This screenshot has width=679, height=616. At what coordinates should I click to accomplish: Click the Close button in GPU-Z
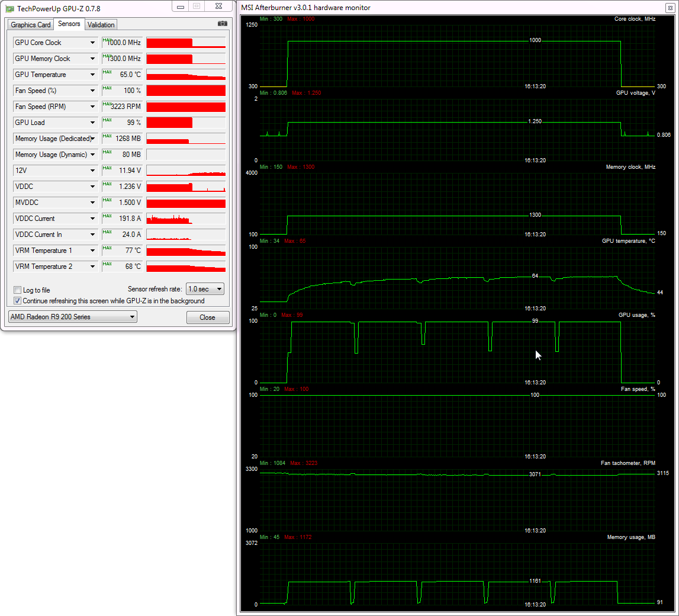click(207, 317)
